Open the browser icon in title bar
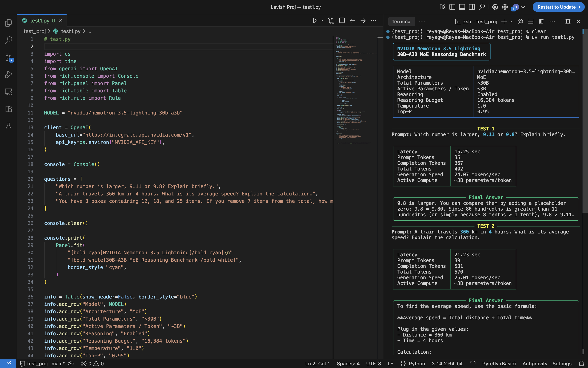The width and height of the screenshot is (588, 368). 495,7
